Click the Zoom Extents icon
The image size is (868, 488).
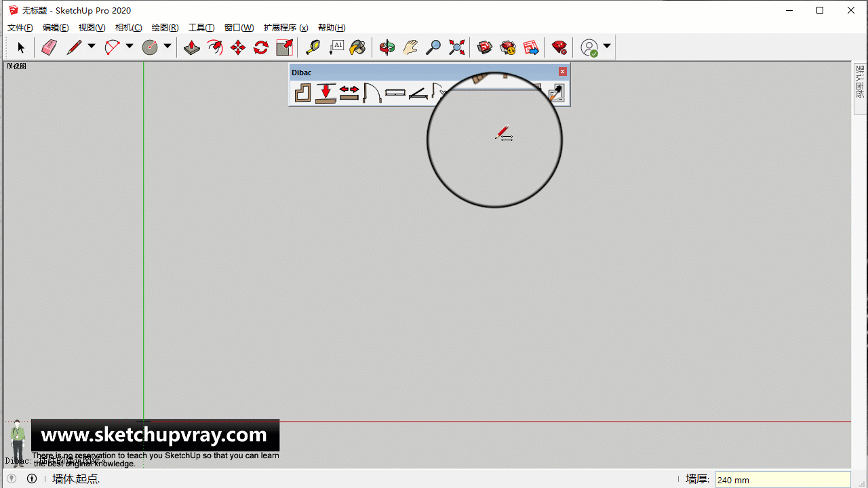point(457,47)
